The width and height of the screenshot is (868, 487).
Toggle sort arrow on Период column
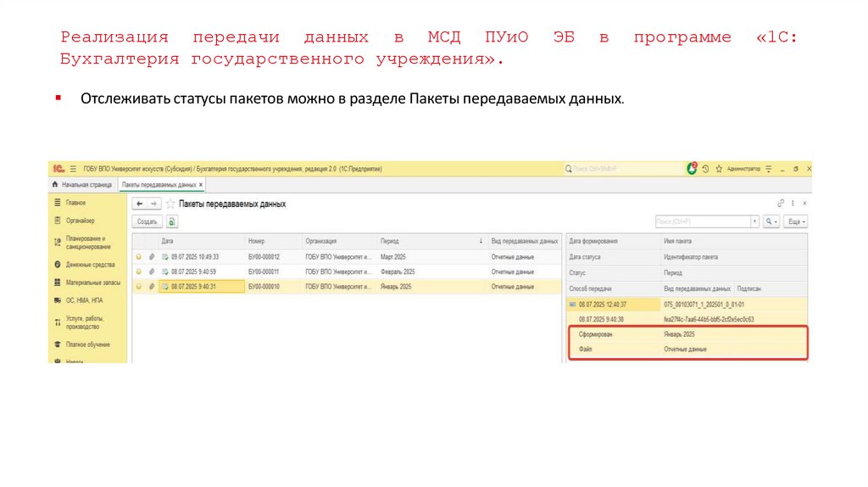[x=481, y=241]
